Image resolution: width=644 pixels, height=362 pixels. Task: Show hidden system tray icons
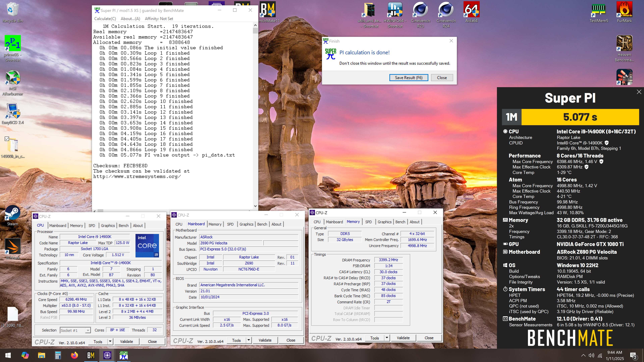(x=583, y=355)
